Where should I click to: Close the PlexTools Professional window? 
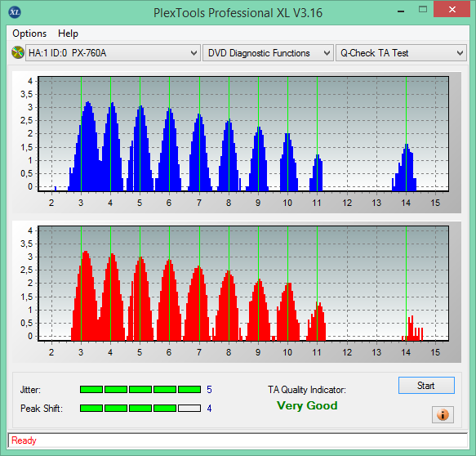(452, 10)
